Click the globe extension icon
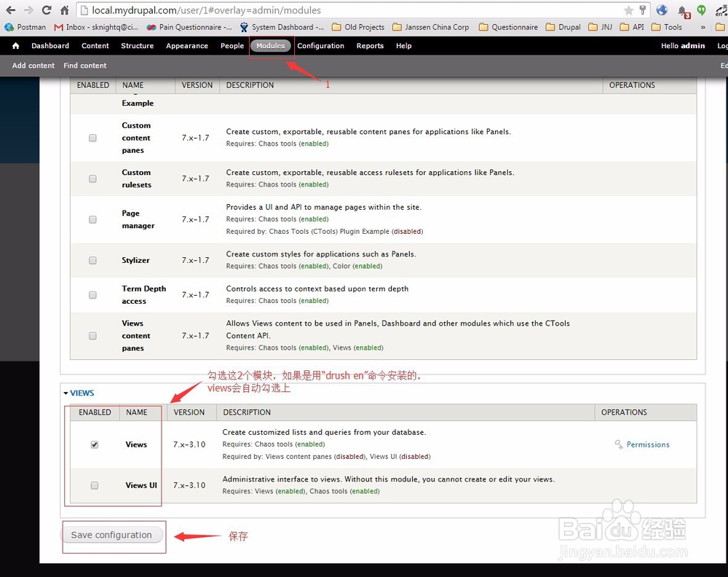 [662, 9]
